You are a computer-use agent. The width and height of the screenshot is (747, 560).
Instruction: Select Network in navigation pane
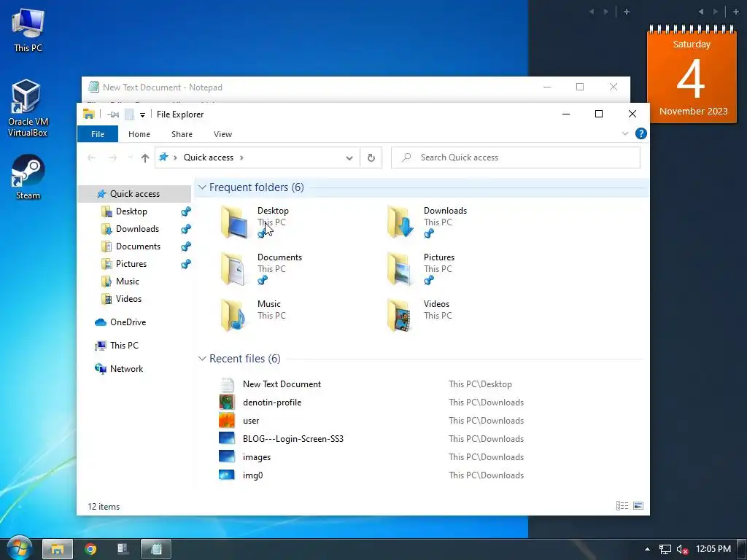tap(126, 369)
